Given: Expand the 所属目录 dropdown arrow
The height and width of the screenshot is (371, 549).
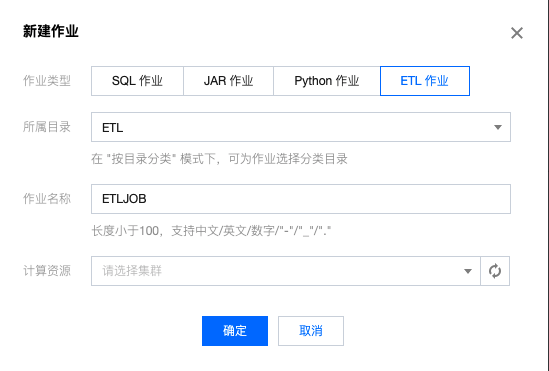Looking at the screenshot, I should point(498,127).
